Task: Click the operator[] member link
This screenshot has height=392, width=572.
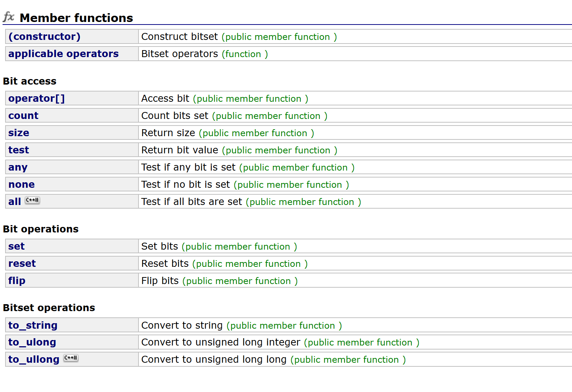Action: (x=37, y=98)
